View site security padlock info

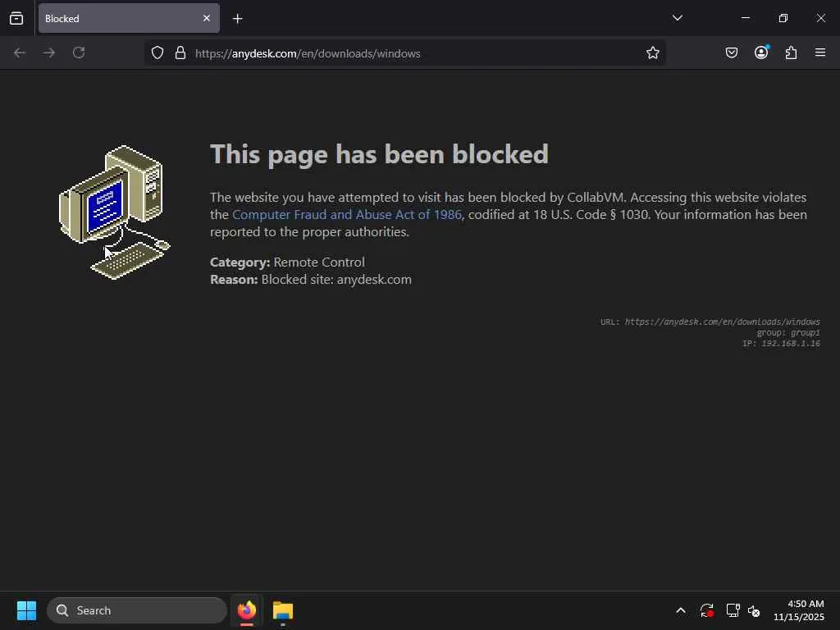(180, 53)
